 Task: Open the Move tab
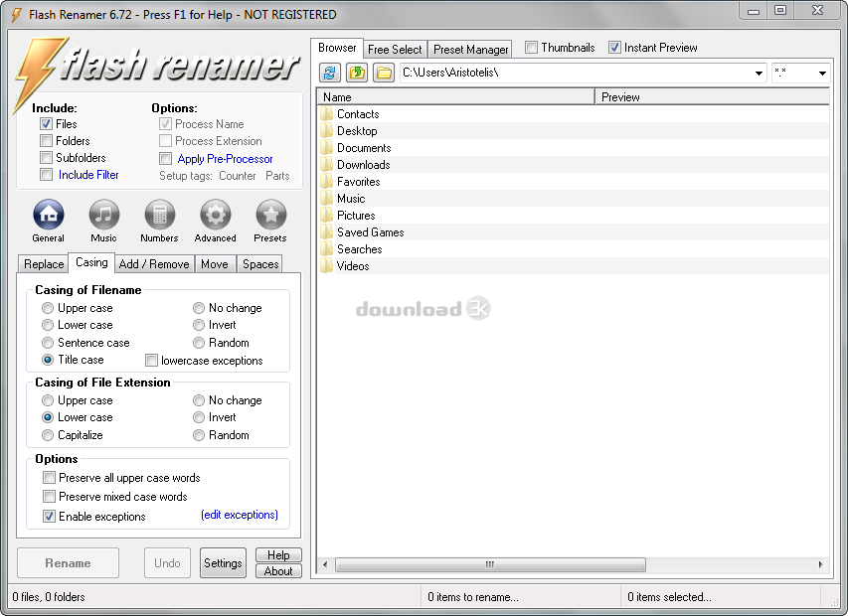(x=215, y=264)
